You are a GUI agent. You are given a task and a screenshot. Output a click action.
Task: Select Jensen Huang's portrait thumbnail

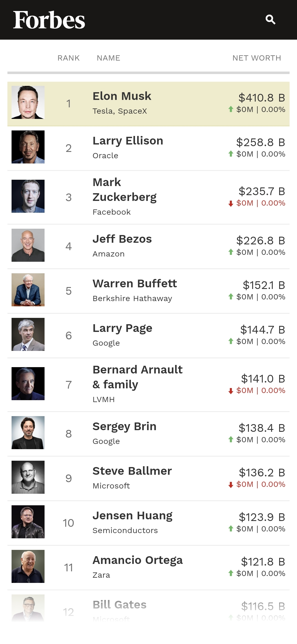tap(28, 522)
